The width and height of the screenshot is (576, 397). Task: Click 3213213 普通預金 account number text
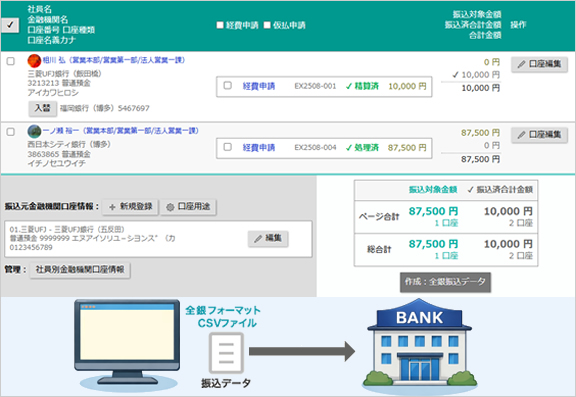[59, 83]
